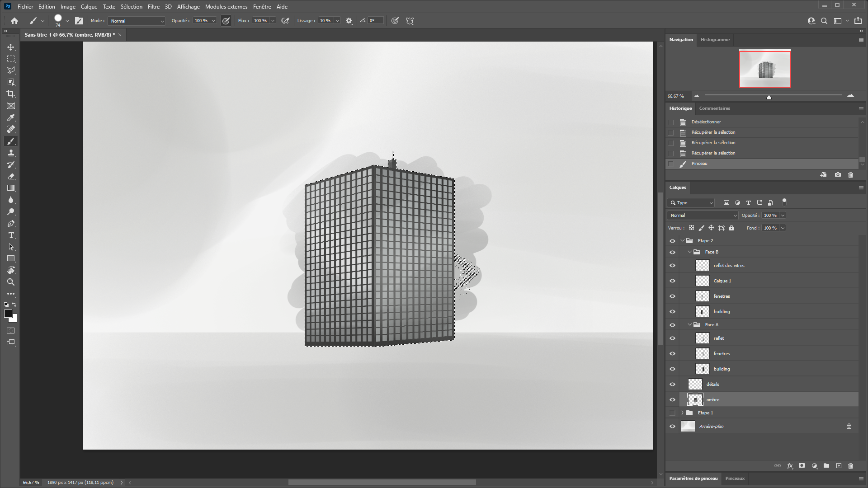Select the Move tool
This screenshot has height=488, width=868.
[11, 47]
